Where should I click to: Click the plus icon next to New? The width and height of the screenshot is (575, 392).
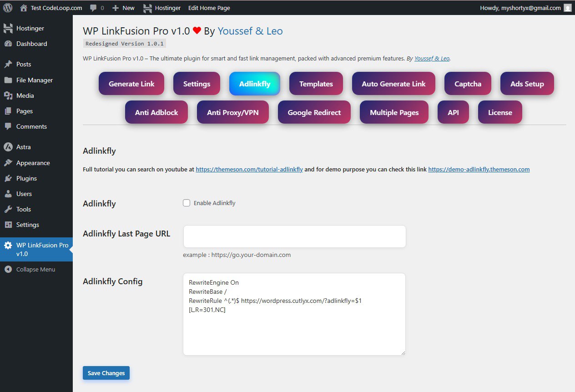point(116,8)
